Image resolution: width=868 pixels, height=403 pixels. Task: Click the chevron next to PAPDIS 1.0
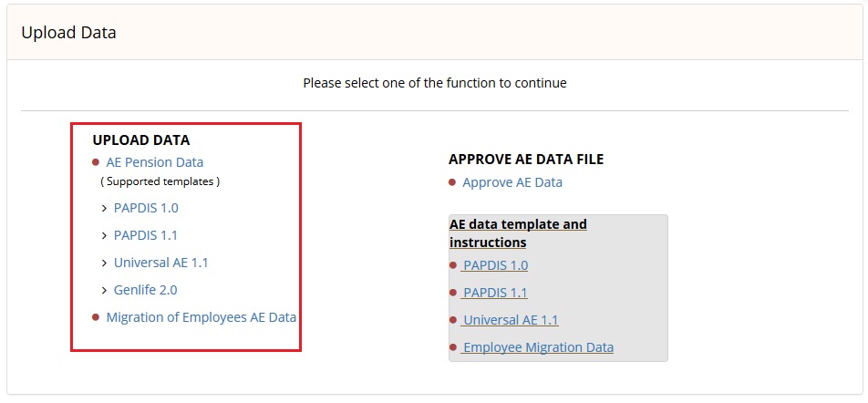[x=104, y=209]
